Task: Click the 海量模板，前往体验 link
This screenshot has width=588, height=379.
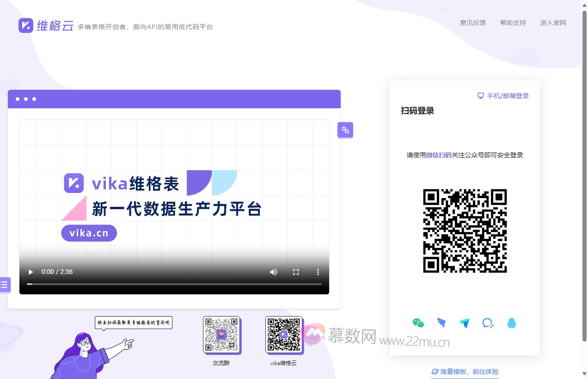Action: coord(465,372)
